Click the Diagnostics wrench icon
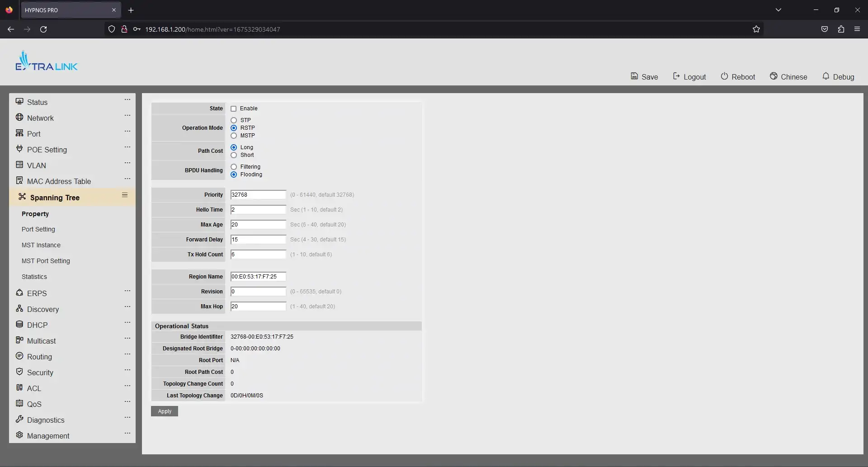Image resolution: width=868 pixels, height=467 pixels. (19, 419)
